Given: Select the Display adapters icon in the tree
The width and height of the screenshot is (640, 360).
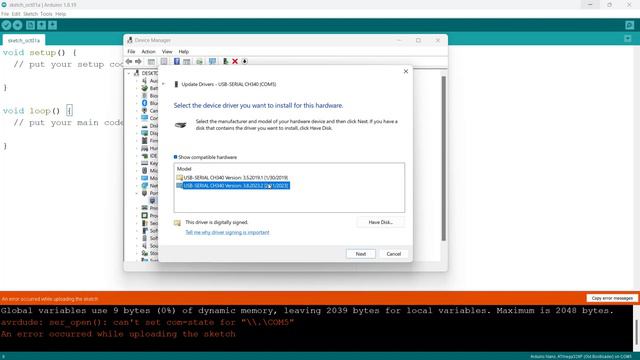Looking at the screenshot, I should tap(144, 133).
